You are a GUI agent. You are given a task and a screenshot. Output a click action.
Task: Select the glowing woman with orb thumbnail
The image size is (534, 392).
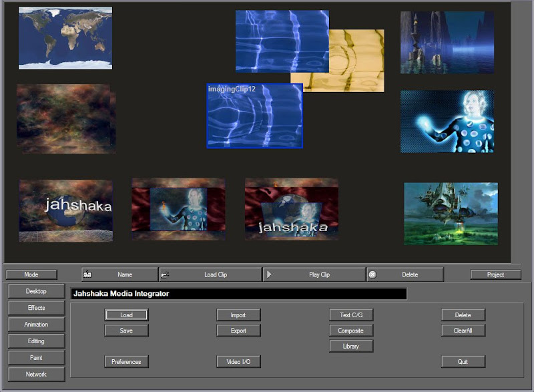(447, 122)
